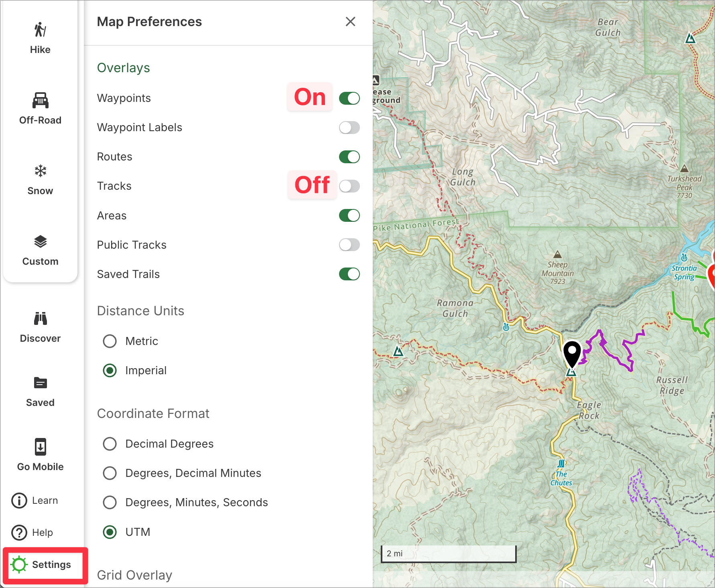Close the Map Preferences panel

pos(350,22)
